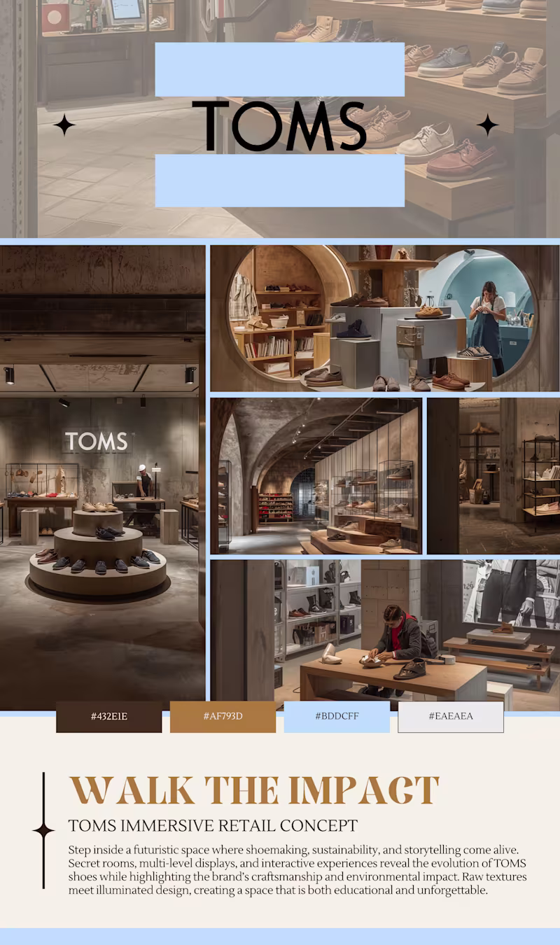The image size is (560, 945).
Task: Select the tan #AF793D color swatch
Action: click(x=223, y=717)
